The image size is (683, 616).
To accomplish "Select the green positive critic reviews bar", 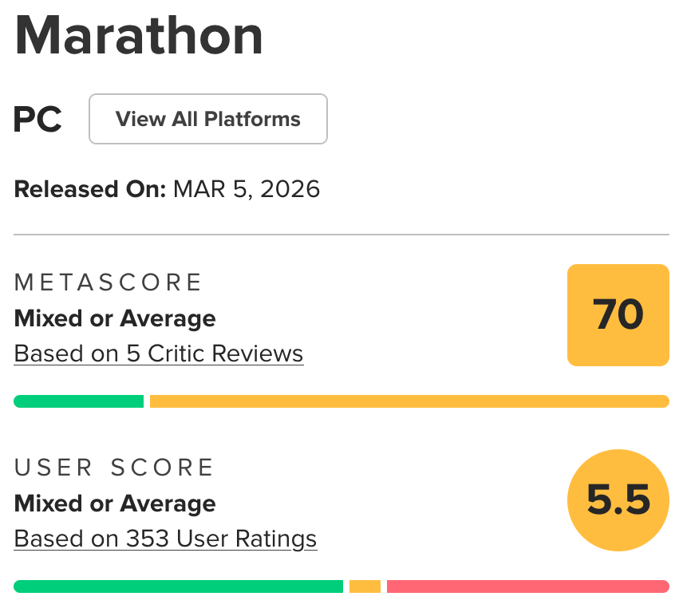I will click(x=79, y=401).
